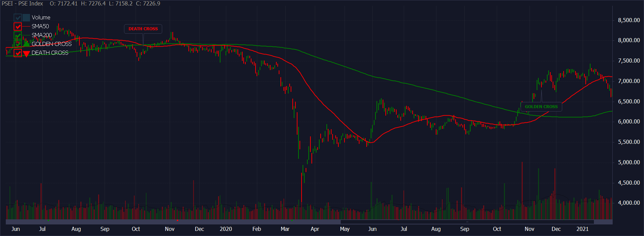Image resolution: width=644 pixels, height=236 pixels.
Task: Click the red SMA50 line sample in legend
Action: 27,26
